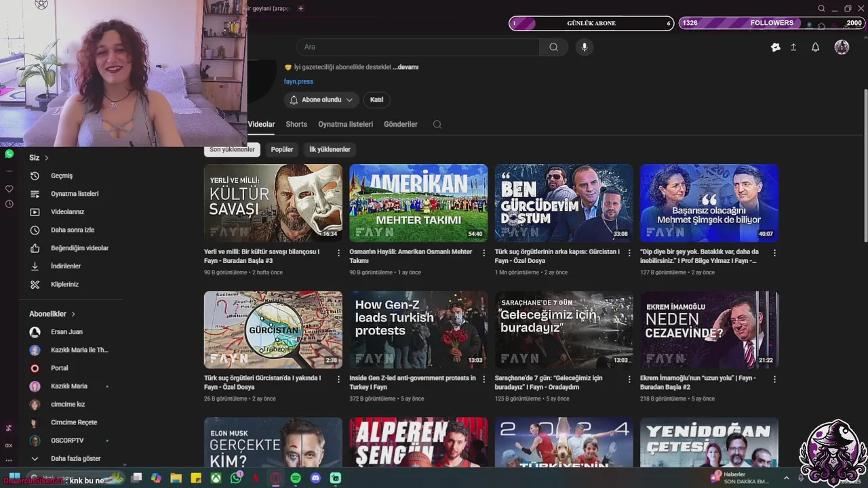Viewport: 868px width, 488px height.
Task: Open File Explorer from the taskbar
Action: click(176, 478)
